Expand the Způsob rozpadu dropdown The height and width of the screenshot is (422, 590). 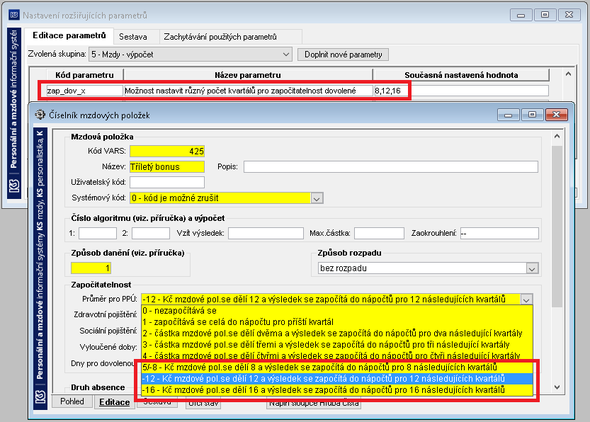coord(532,269)
